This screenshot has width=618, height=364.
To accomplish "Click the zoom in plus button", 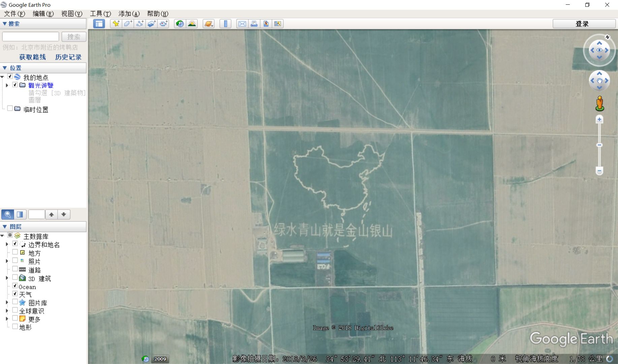I will pyautogui.click(x=599, y=119).
